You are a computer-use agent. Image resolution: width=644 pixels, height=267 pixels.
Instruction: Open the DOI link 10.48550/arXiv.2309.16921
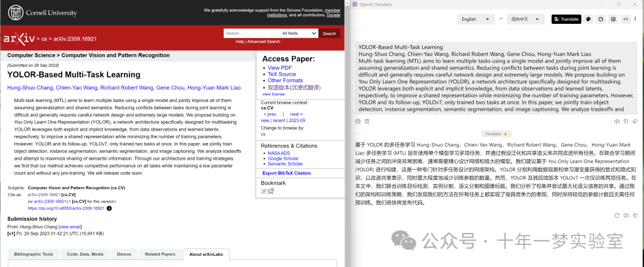tap(66, 209)
